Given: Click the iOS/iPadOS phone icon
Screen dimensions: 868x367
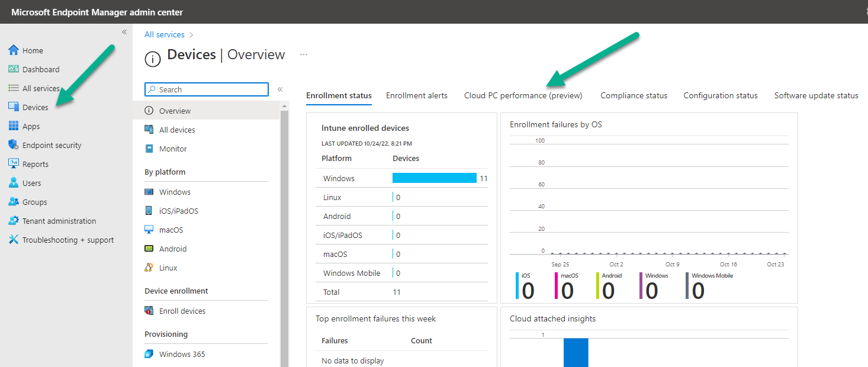Looking at the screenshot, I should click(149, 211).
